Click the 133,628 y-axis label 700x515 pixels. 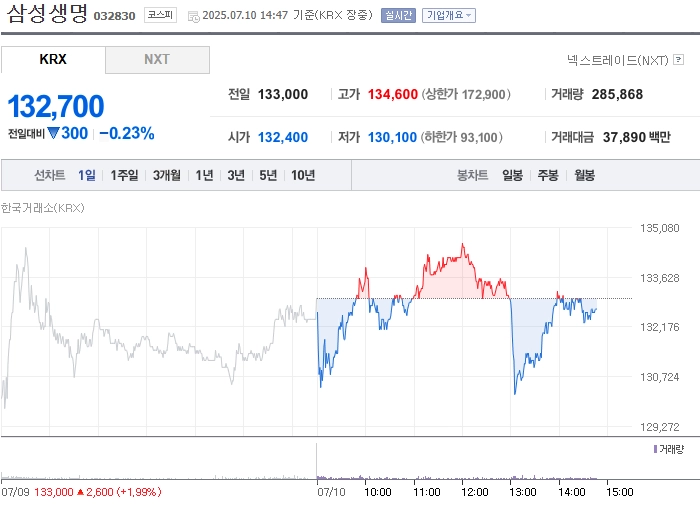[659, 278]
